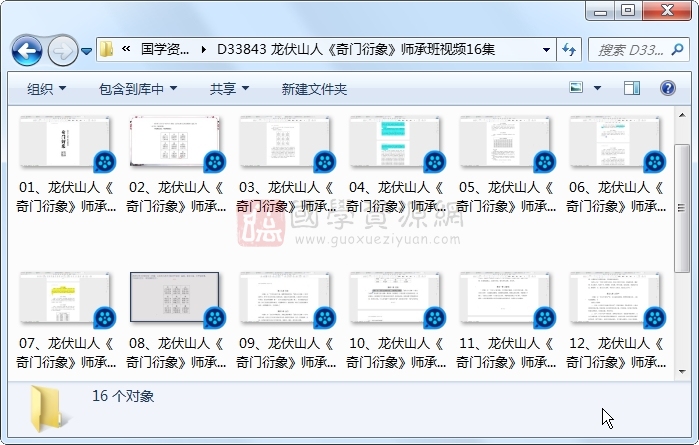Viewport: 699px width, 445px height.
Task: Expand the arrow after 国学资... breadcrumb
Action: coord(204,49)
